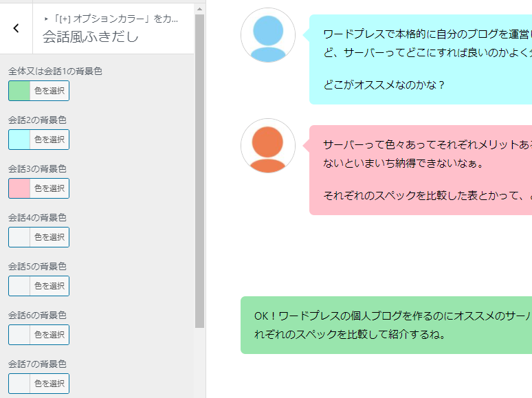Click the orange user avatar icon

[x=268, y=146]
